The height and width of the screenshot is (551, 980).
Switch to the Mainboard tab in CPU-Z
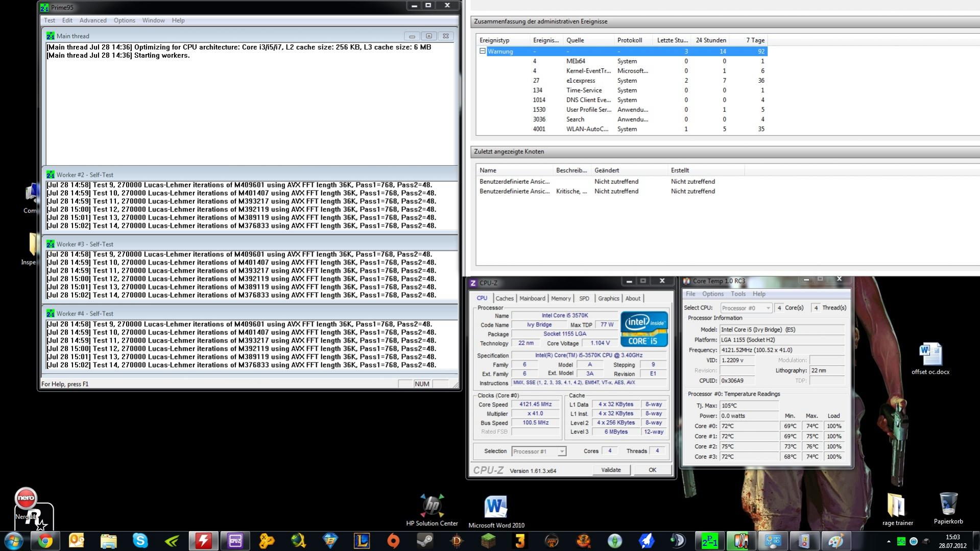[x=532, y=299]
